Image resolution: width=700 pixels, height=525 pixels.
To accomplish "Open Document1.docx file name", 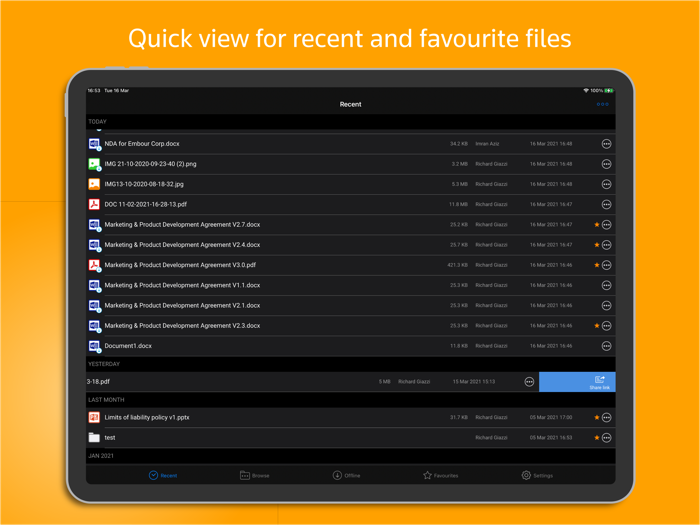I will tap(128, 346).
